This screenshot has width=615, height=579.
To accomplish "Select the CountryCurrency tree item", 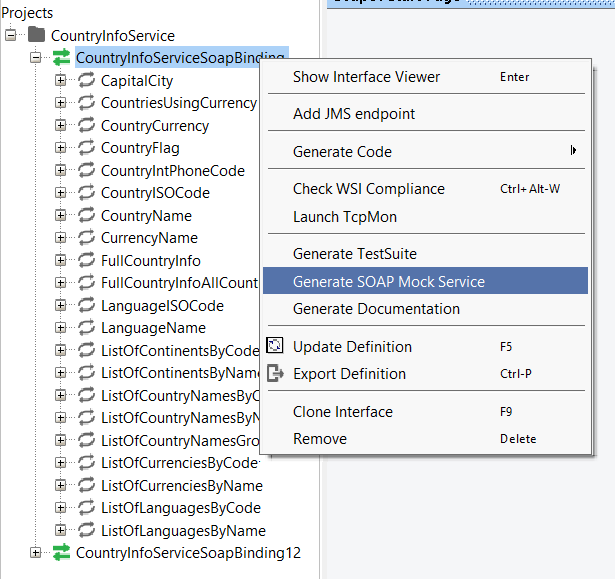I will (x=155, y=126).
